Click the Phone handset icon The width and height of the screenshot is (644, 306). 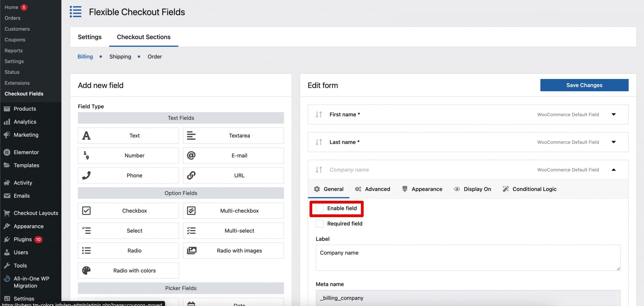[x=86, y=175]
